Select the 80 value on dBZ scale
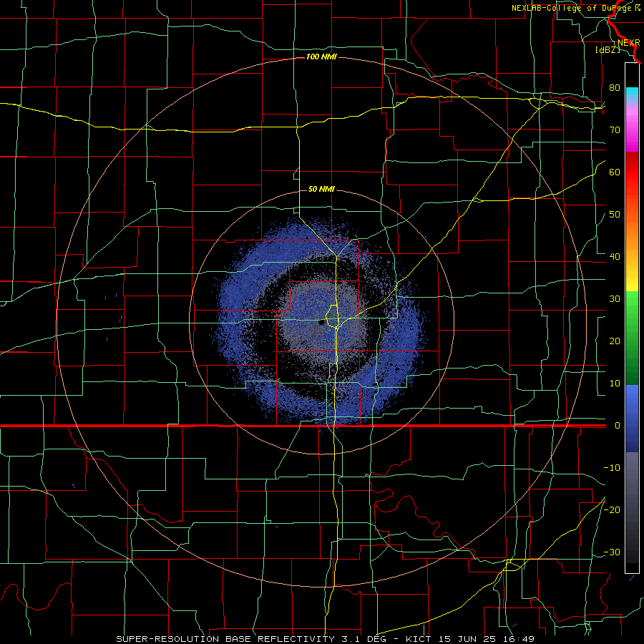644x644 pixels. [x=615, y=88]
